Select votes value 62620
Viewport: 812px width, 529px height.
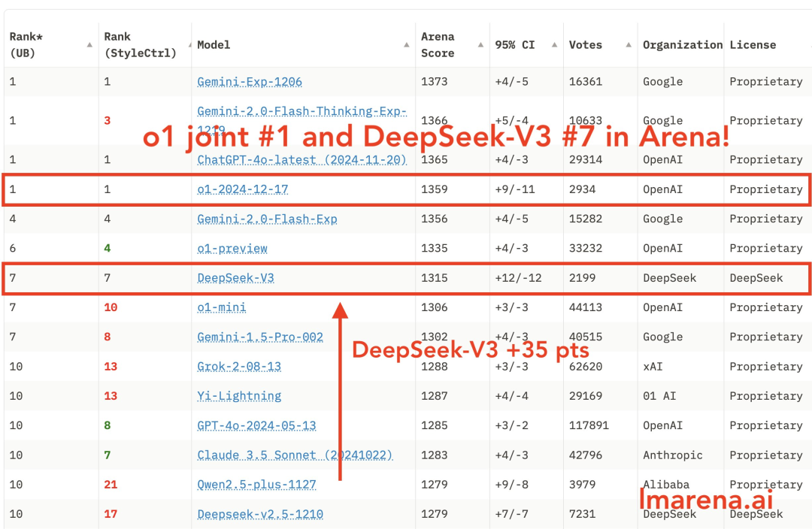pos(586,367)
